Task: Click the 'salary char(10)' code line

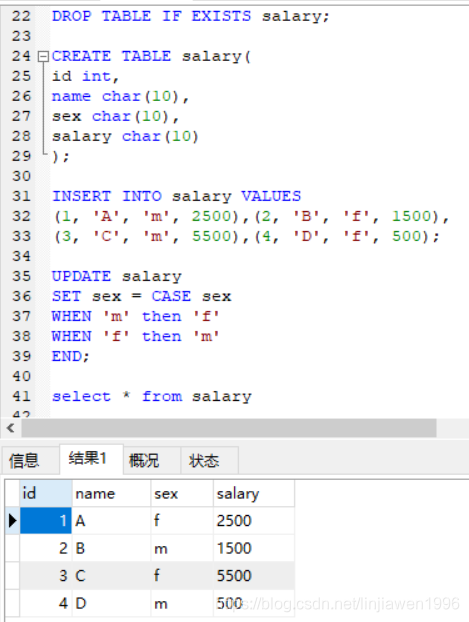Action: (x=125, y=136)
